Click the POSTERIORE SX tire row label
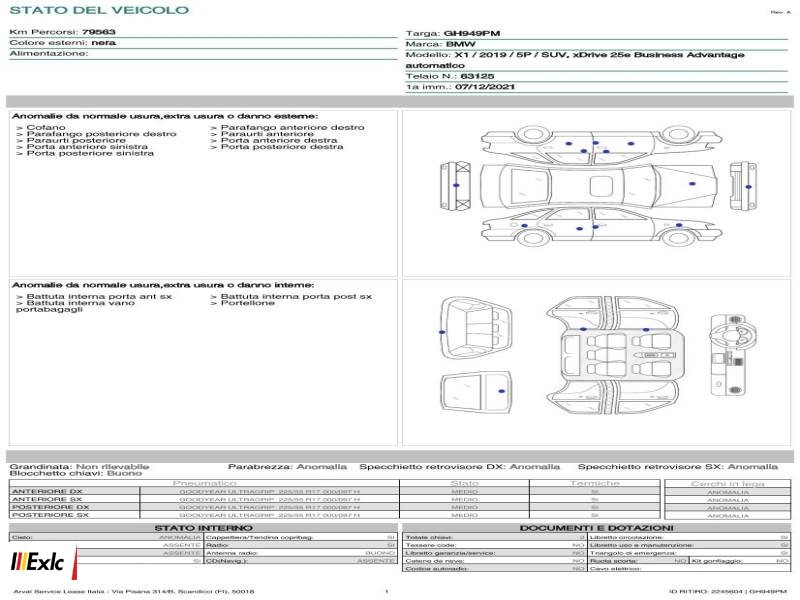 click(50, 515)
